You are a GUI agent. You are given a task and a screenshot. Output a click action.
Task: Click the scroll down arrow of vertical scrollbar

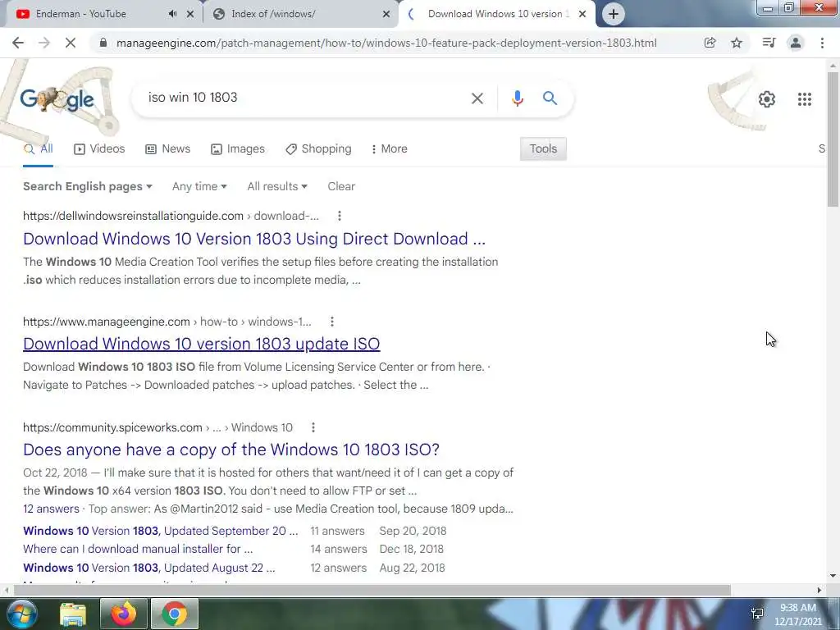pos(833,577)
